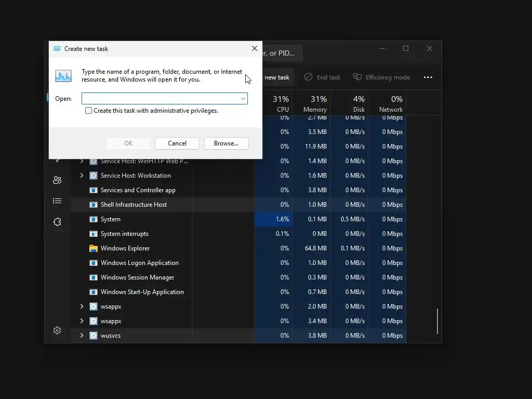This screenshot has height=399, width=532.
Task: Click the 0.5 MB/s disk value
Action: 353,219
